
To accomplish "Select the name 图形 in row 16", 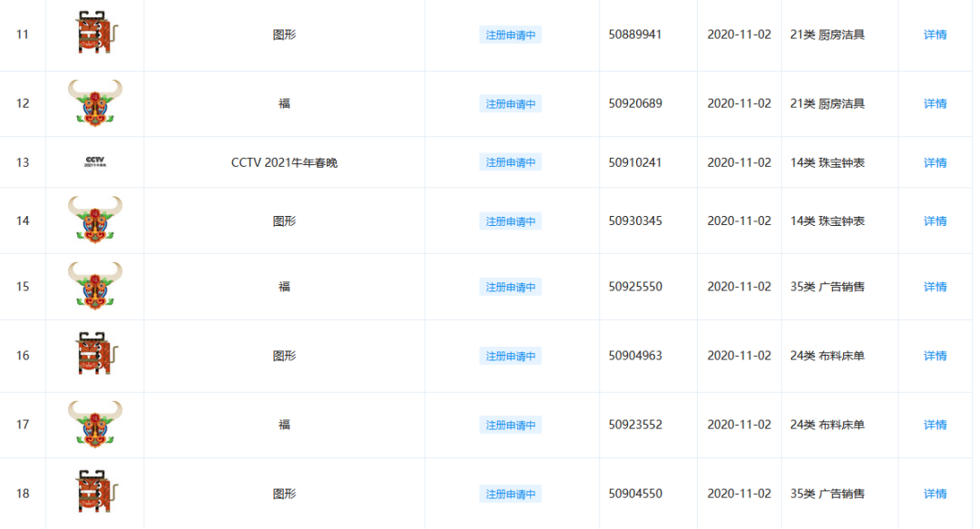I will (284, 355).
